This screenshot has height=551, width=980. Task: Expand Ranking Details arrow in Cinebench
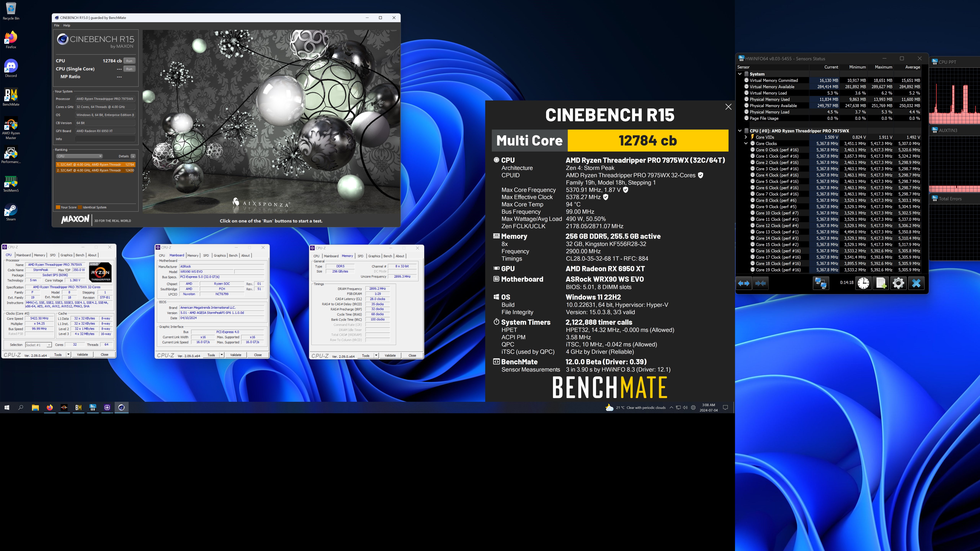(133, 156)
